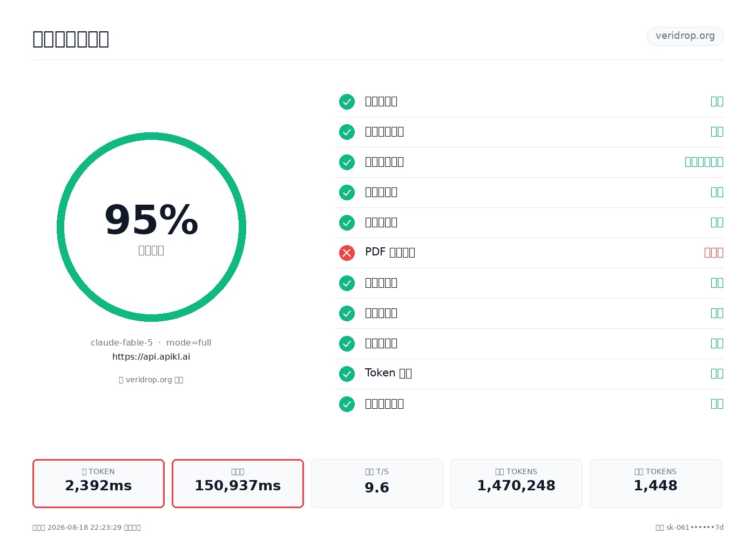Click the veridrop.org badge in the header
Viewport: 756px width, 540px height.
tap(685, 36)
